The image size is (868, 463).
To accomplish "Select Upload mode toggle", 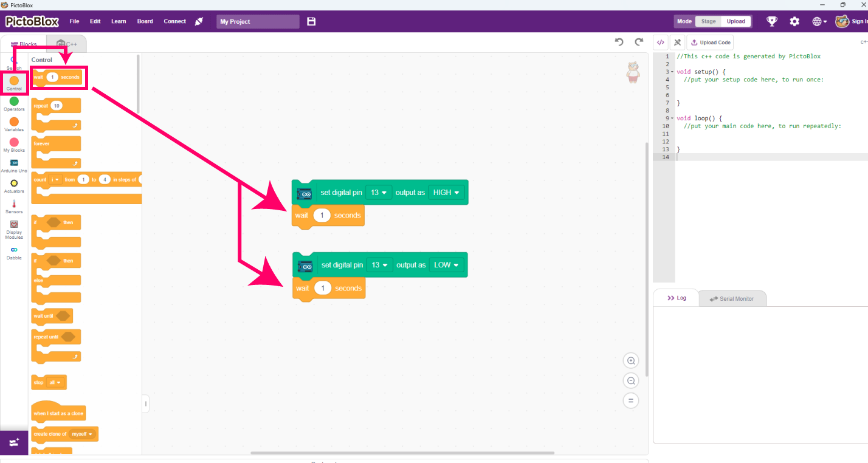I will click(x=735, y=21).
